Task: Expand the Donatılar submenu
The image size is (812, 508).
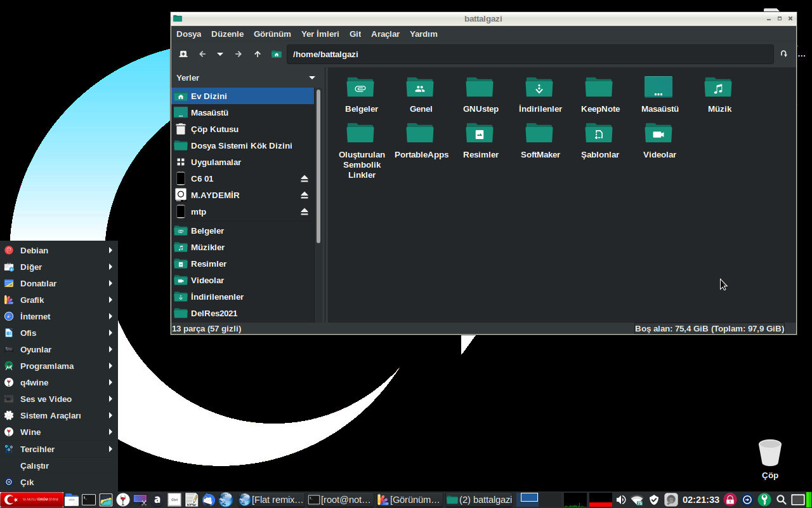Action: [x=59, y=283]
